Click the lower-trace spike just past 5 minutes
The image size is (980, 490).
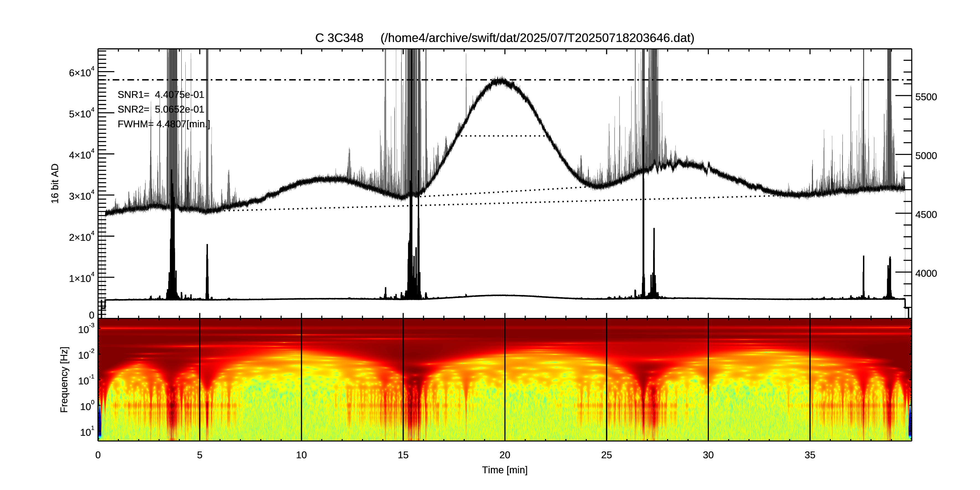[207, 272]
